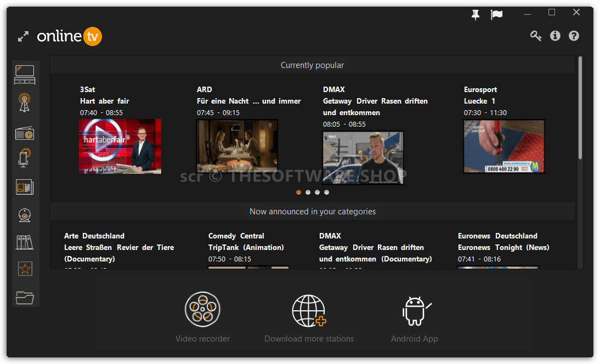Switch to the third carousel page dot

317,192
